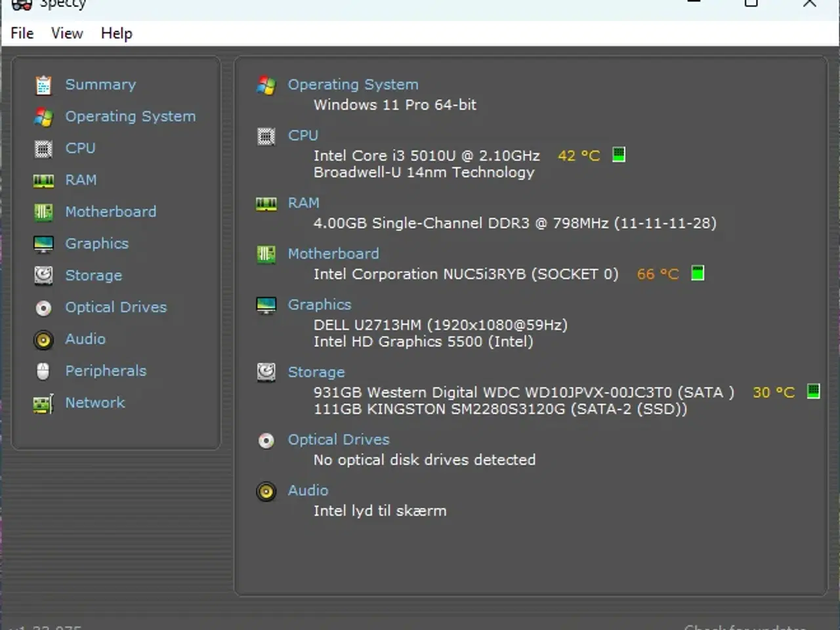The height and width of the screenshot is (630, 840).
Task: Open the Help menu
Action: (116, 33)
